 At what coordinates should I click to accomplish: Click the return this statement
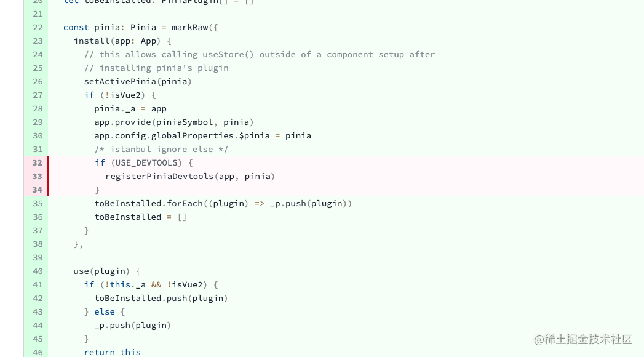[112, 352]
